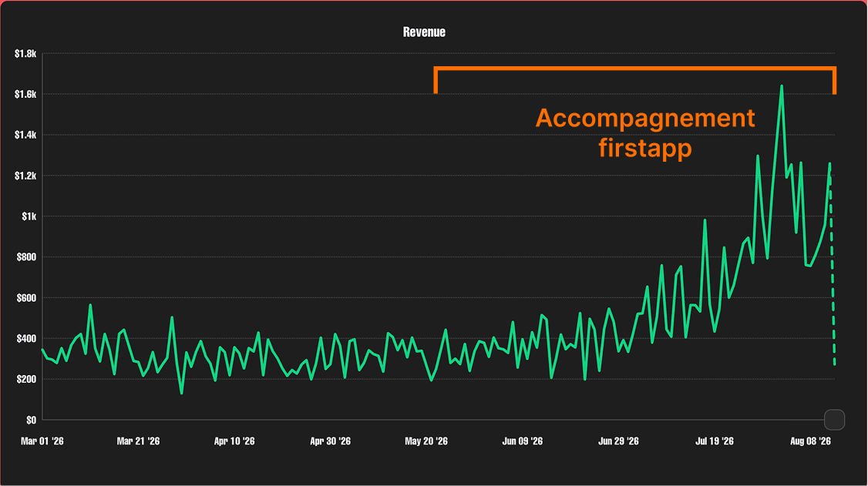Click the $800 y-axis label
This screenshot has height=486, width=868.
27,257
